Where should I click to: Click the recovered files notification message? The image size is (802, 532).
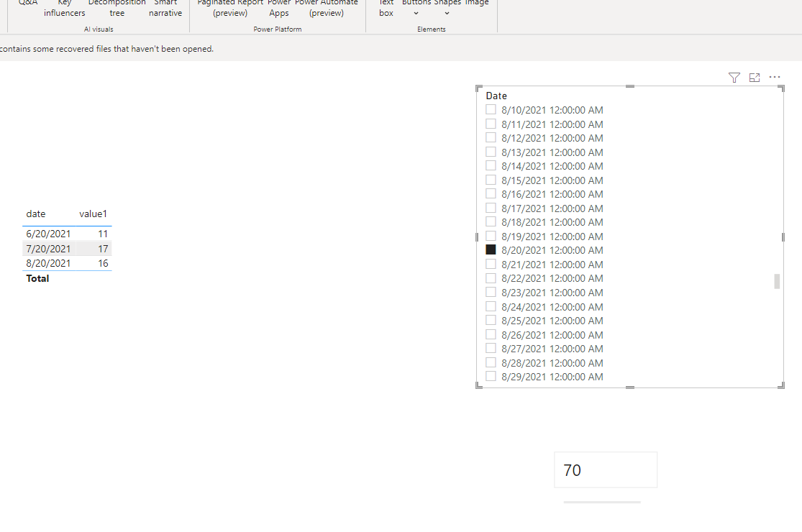tap(106, 49)
